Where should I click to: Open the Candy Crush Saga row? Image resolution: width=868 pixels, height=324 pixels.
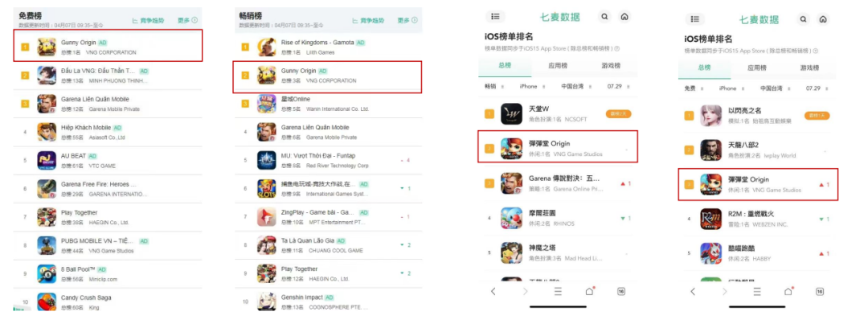[x=108, y=301]
